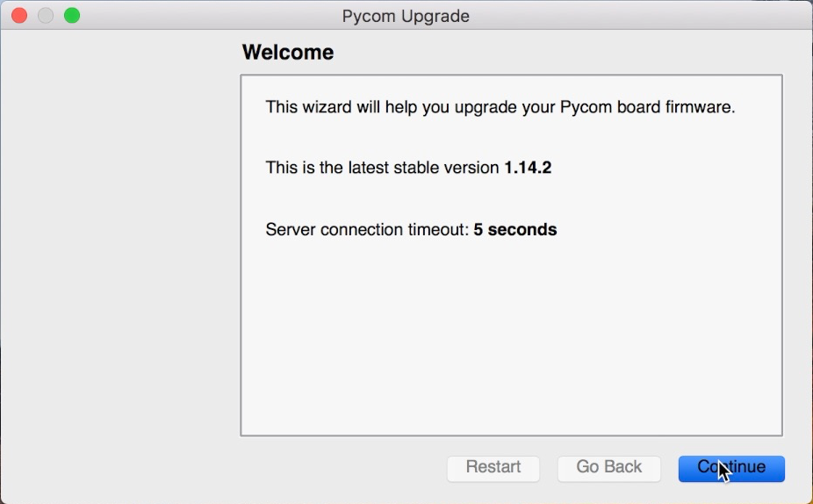The width and height of the screenshot is (813, 504).
Task: Click the Pycom Upgrade window title
Action: click(406, 16)
